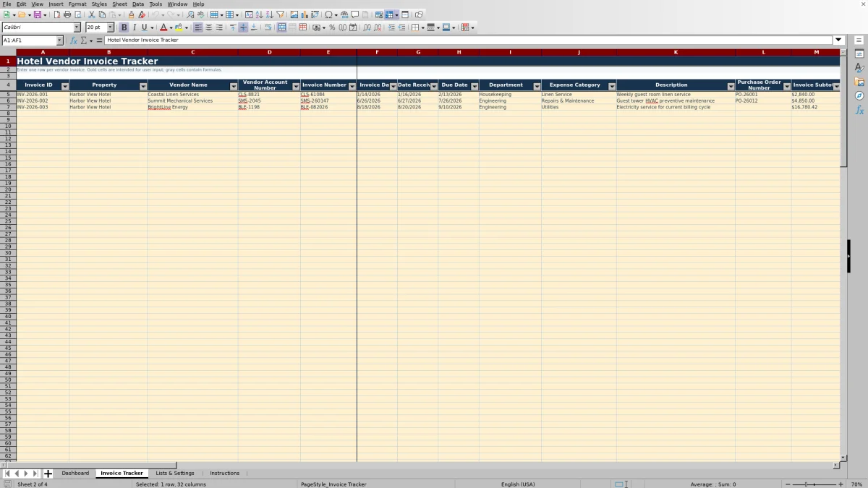Click the Cut scissors icon

92,14
